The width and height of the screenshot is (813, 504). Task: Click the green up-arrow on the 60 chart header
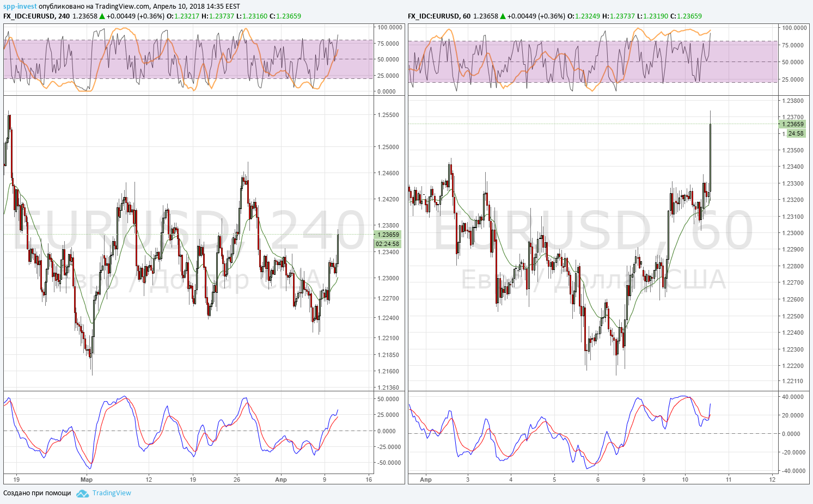(x=503, y=16)
